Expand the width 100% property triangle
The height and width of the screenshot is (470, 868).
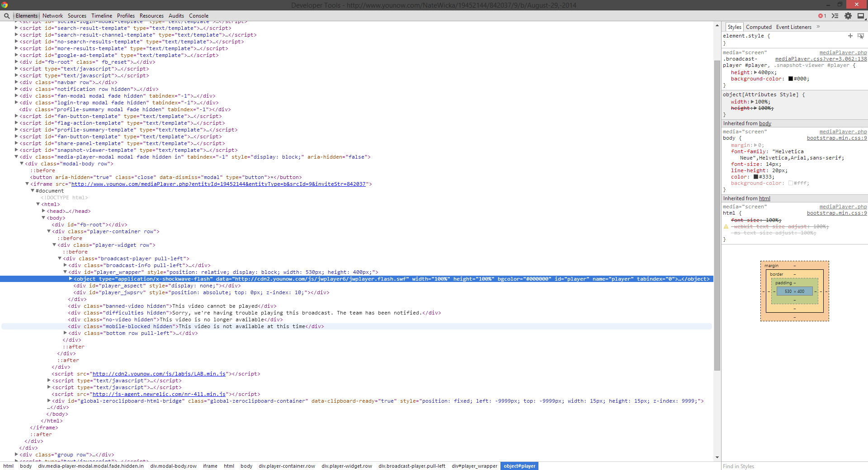(x=752, y=102)
